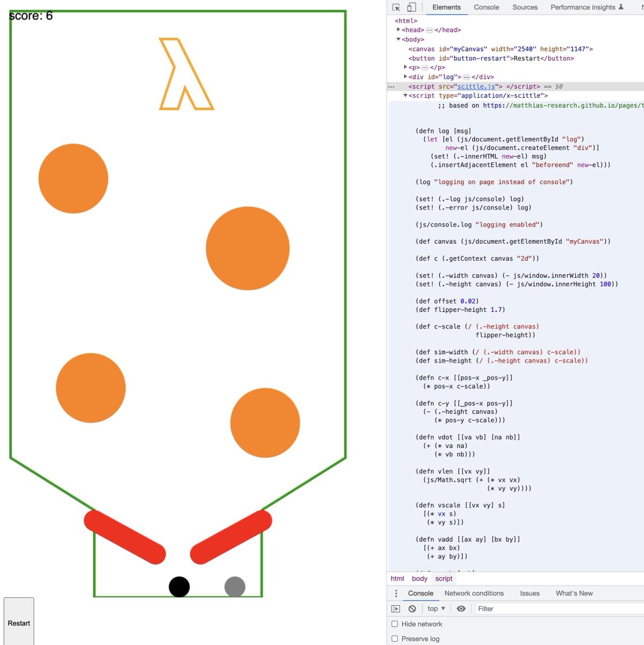Expand the collapsed p ellipsis badge

coord(425,68)
